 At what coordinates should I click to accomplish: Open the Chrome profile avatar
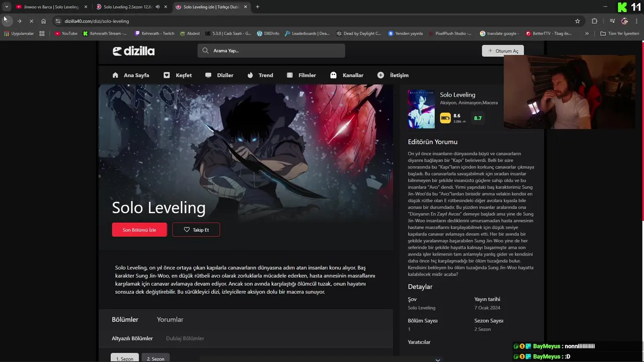[624, 21]
